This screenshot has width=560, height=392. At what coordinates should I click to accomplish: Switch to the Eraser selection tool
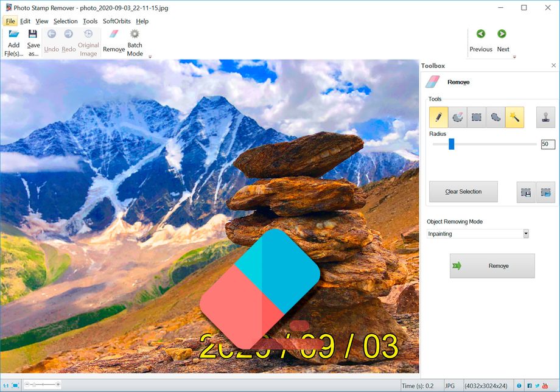[x=458, y=117]
